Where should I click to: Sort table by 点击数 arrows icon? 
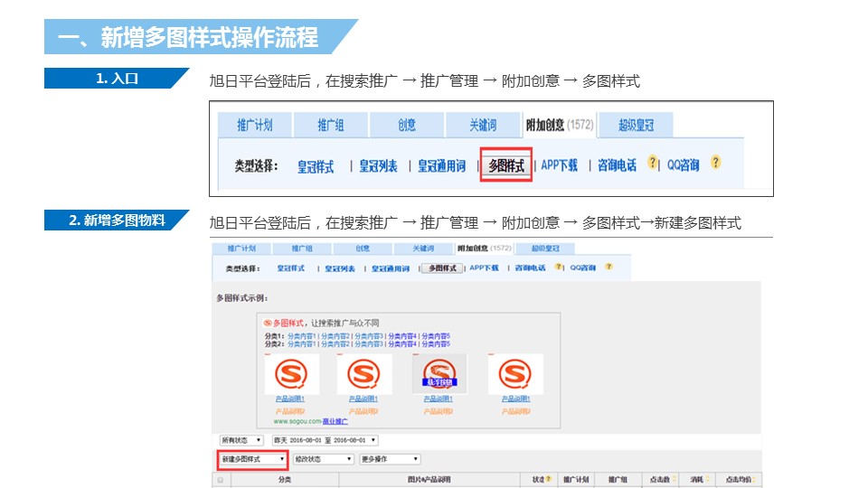pos(674,479)
